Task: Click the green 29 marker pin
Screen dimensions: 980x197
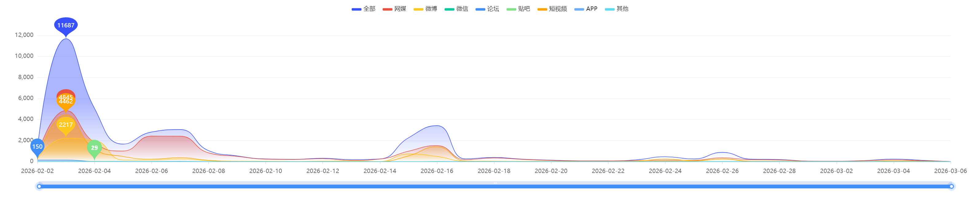Action: [94, 148]
